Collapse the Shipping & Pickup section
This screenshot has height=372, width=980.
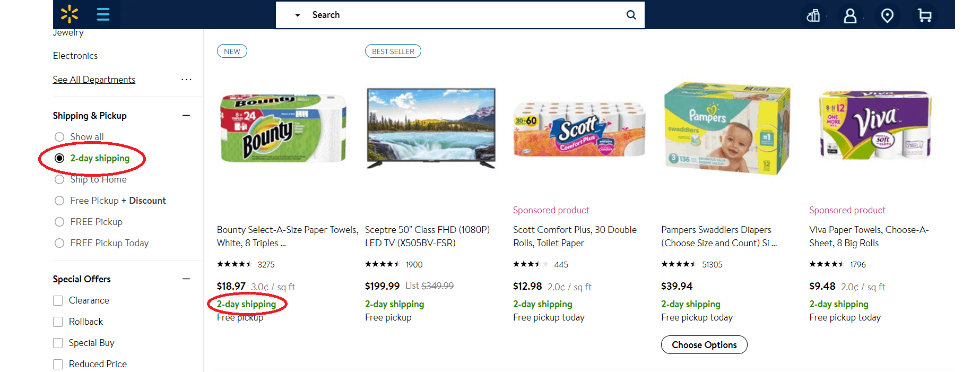point(186,116)
